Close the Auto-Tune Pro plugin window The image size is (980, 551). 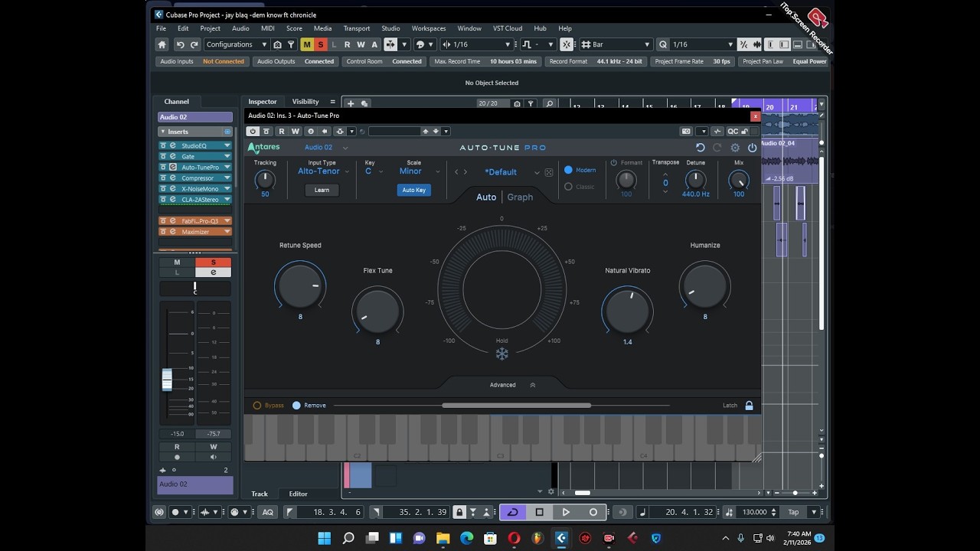[756, 116]
